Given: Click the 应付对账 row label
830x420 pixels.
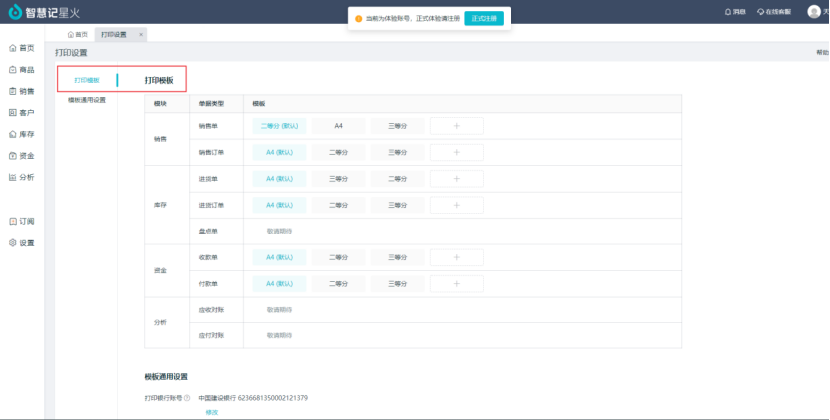Looking at the screenshot, I should pos(211,335).
